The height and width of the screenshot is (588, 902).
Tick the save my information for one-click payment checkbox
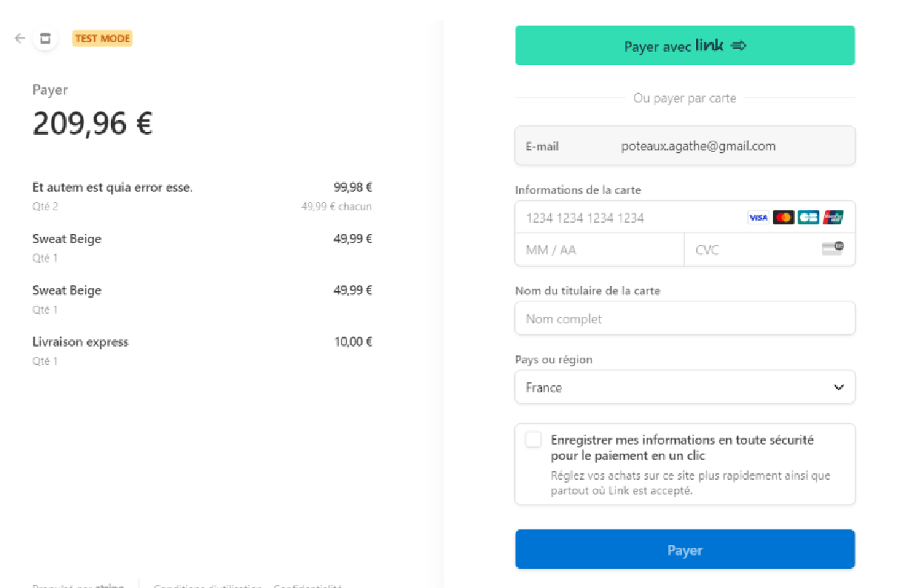coord(533,439)
